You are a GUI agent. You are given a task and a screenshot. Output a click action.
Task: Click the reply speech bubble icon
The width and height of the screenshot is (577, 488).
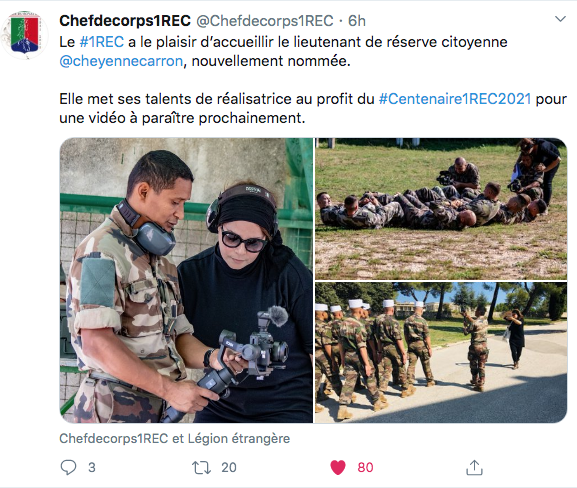tap(68, 467)
